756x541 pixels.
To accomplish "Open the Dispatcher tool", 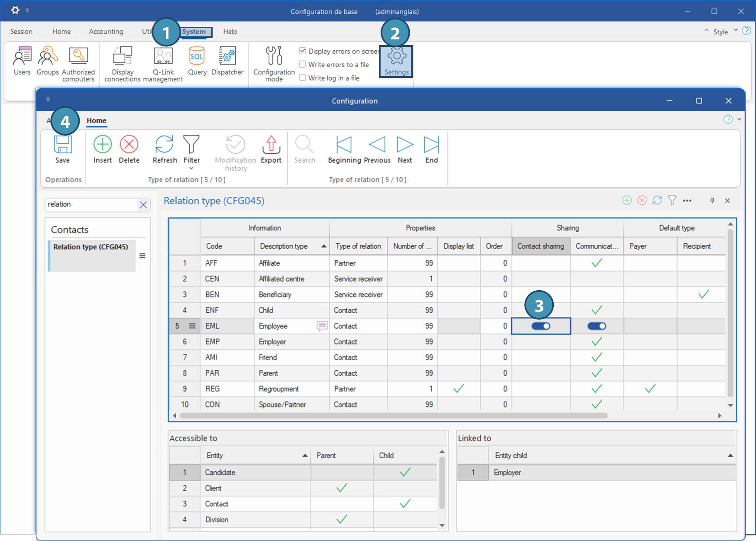I will click(227, 56).
